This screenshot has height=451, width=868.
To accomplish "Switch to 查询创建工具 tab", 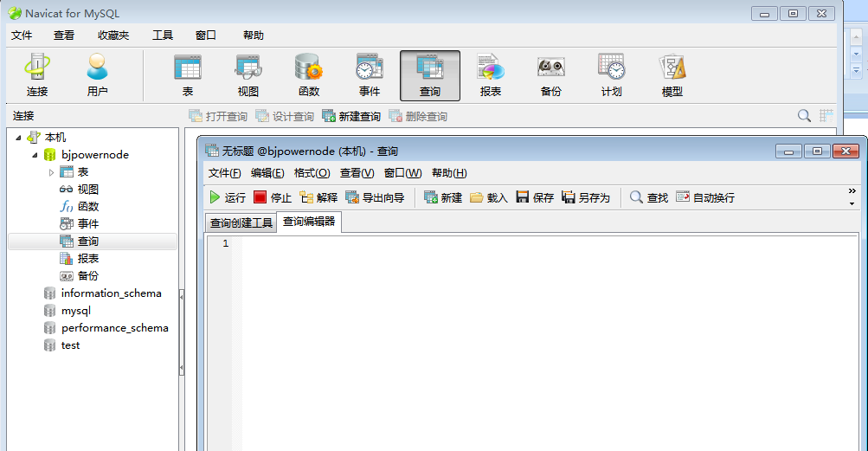I will pyautogui.click(x=241, y=222).
